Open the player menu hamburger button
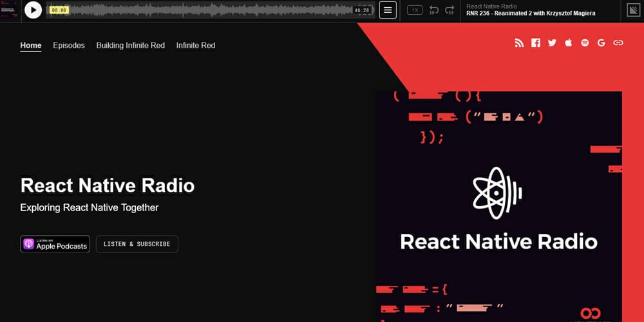This screenshot has height=322, width=644. (388, 10)
